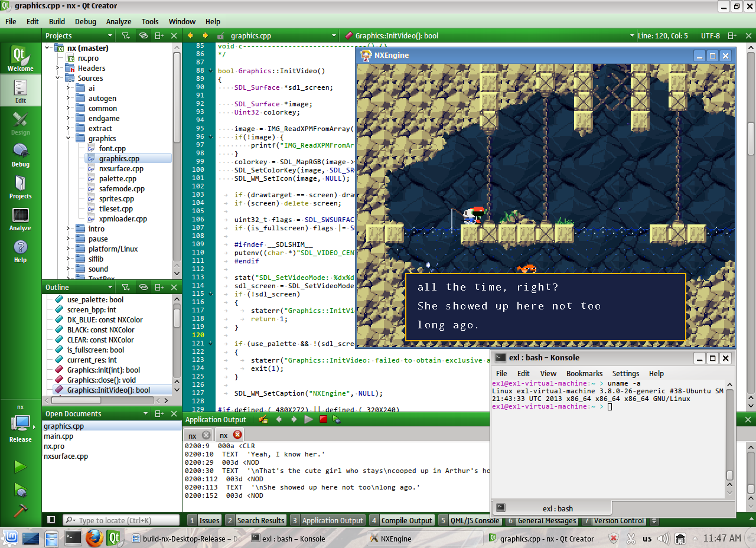Click the Konsole window vertical scrollbar
This screenshot has width=756, height=548.
(729, 435)
